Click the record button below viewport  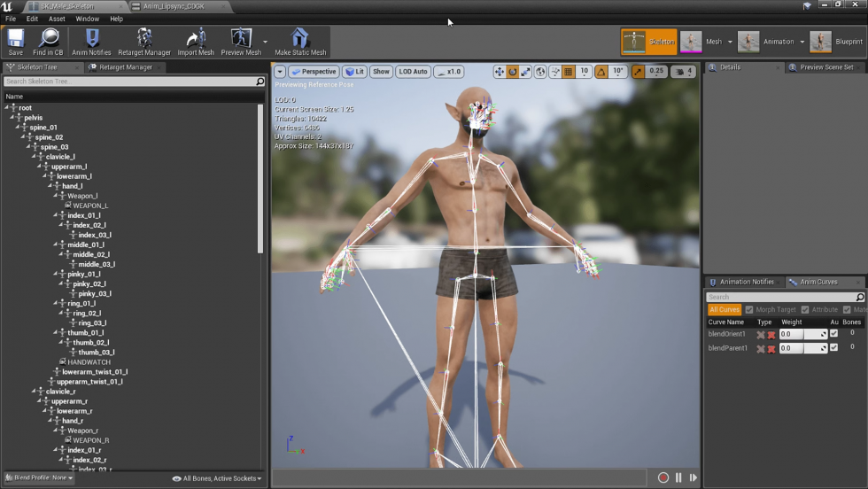click(x=663, y=477)
